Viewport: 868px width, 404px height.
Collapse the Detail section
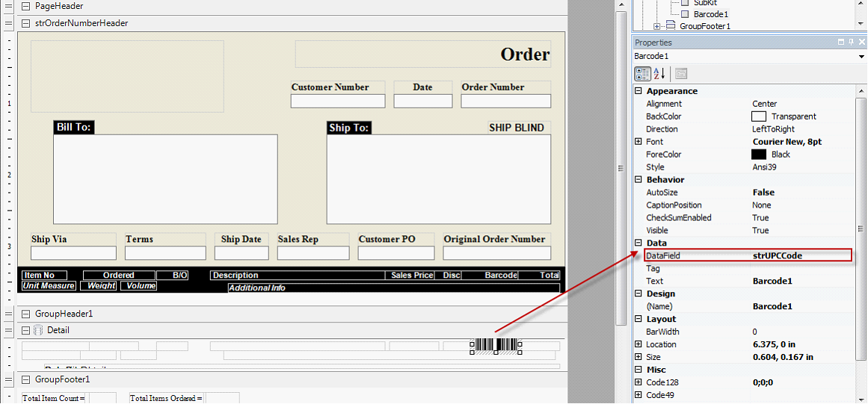click(x=25, y=331)
